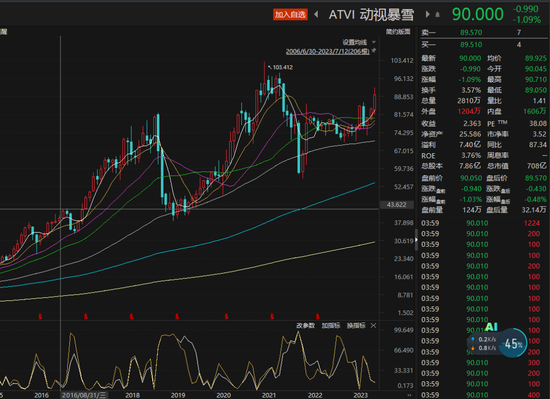Click the side panel collapse arrow handle
Screen dimensions: 550x399
tap(416, 240)
